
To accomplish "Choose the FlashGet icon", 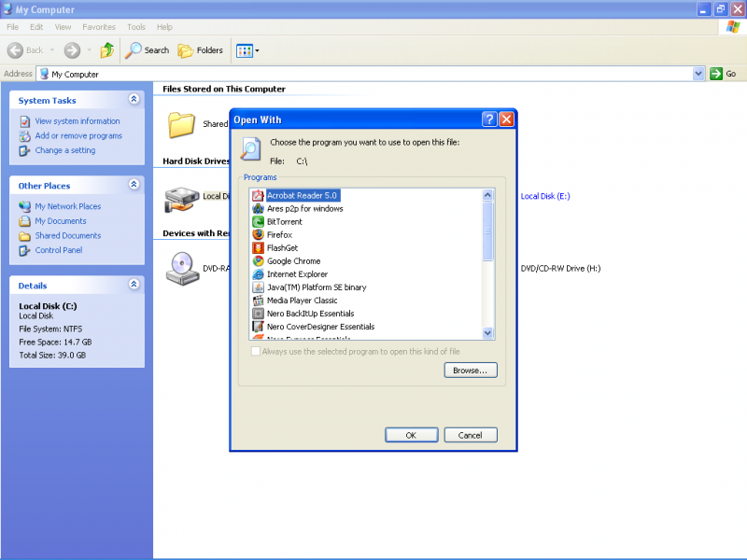I will coord(258,247).
